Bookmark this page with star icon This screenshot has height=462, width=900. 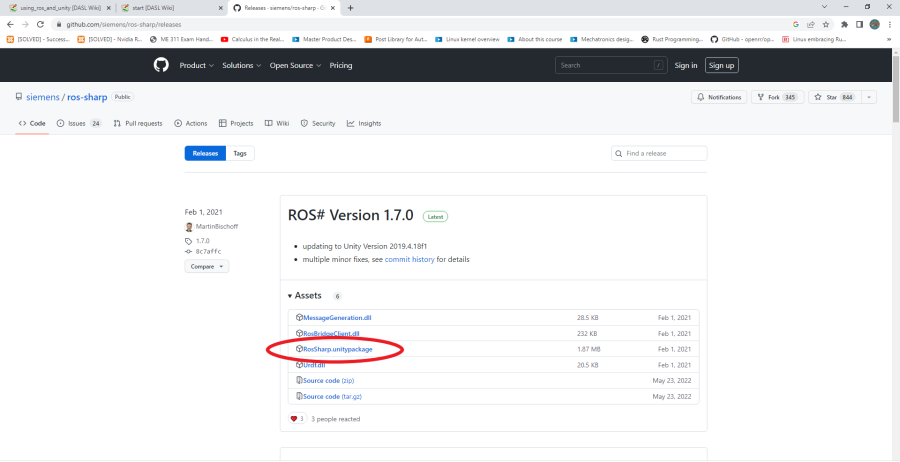826,25
